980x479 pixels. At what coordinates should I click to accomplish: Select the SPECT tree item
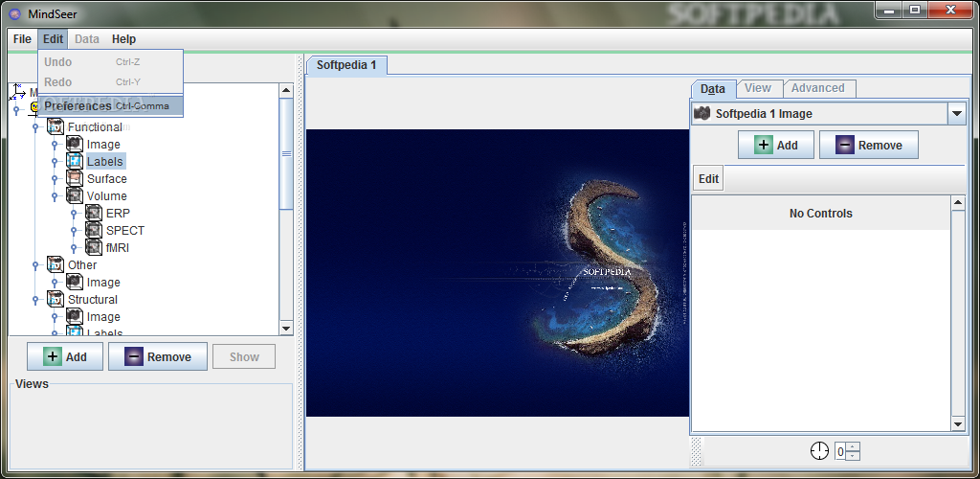pos(125,231)
